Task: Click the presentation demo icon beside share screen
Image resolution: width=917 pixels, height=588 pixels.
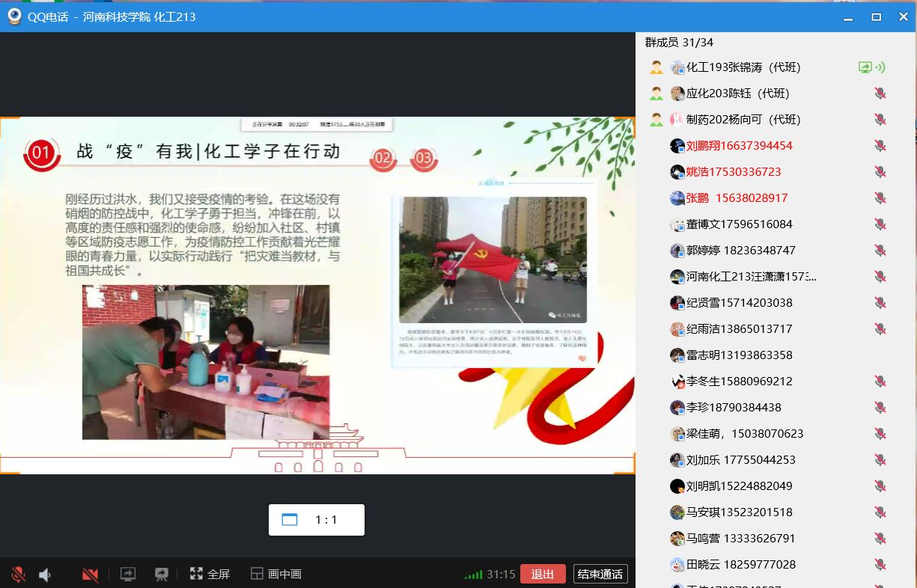Action: tap(161, 575)
